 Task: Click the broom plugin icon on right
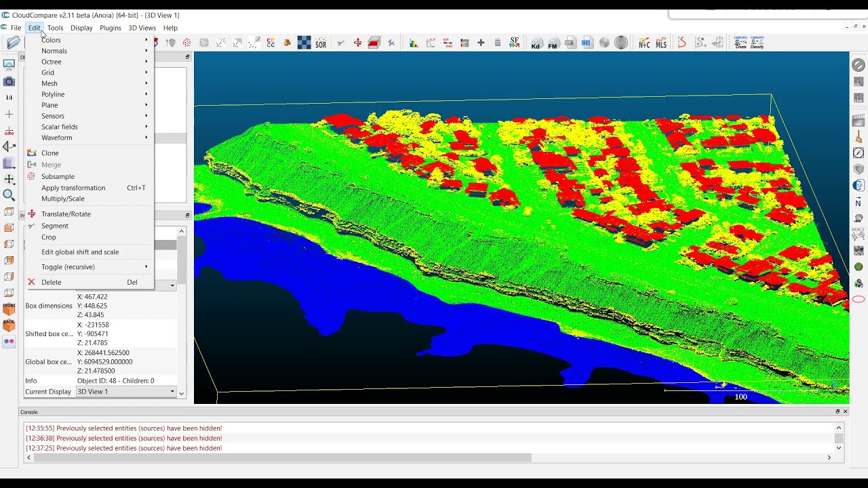[859, 137]
